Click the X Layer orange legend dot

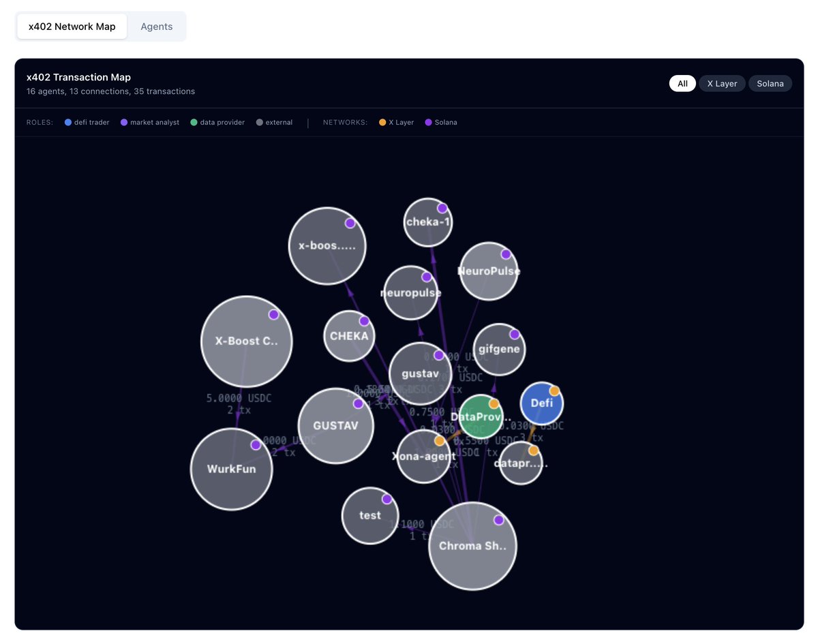click(x=382, y=123)
